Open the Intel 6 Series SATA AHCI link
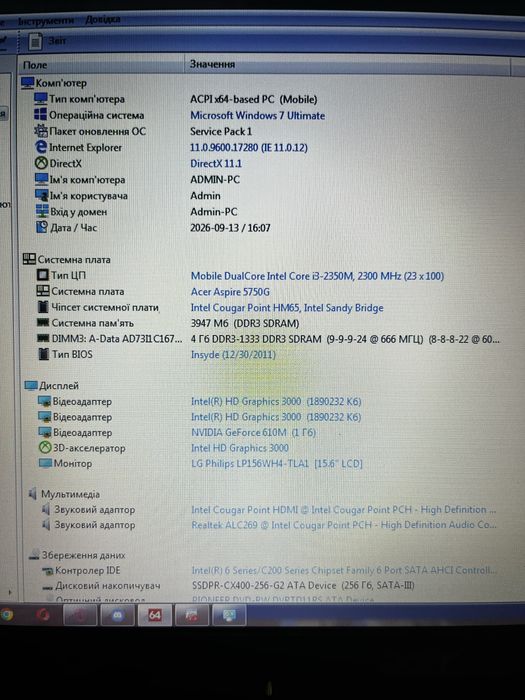The width and height of the screenshot is (525, 700). point(344,570)
